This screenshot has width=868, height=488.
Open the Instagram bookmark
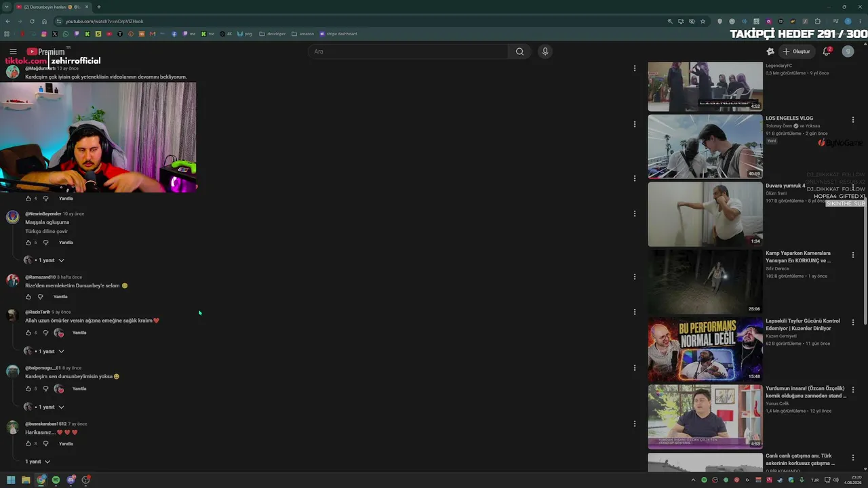44,34
